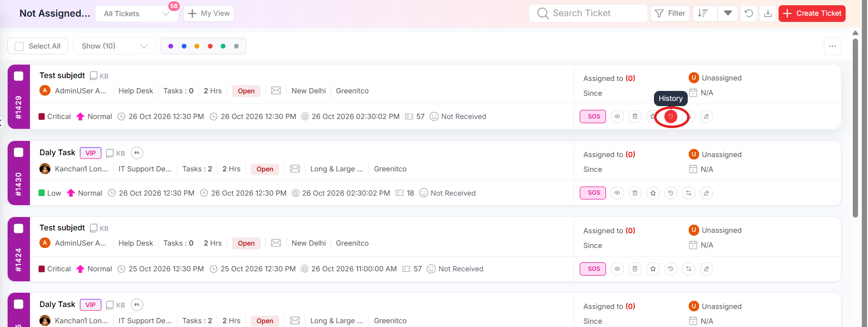Select the orange color dot filter
868x327 pixels.
click(x=197, y=46)
